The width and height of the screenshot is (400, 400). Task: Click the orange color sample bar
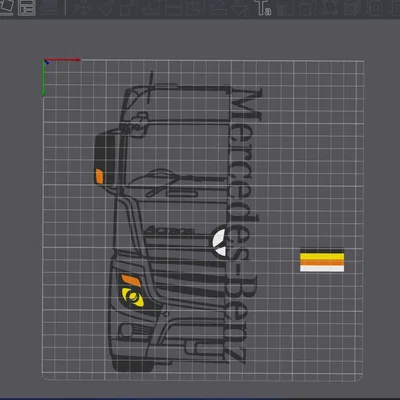[x=322, y=263]
